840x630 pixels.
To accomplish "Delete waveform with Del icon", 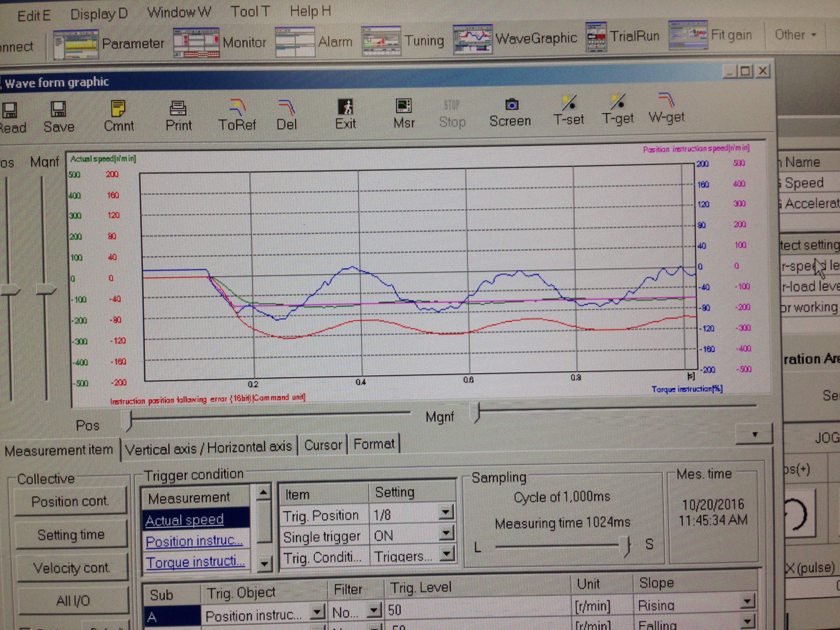I will point(287,108).
